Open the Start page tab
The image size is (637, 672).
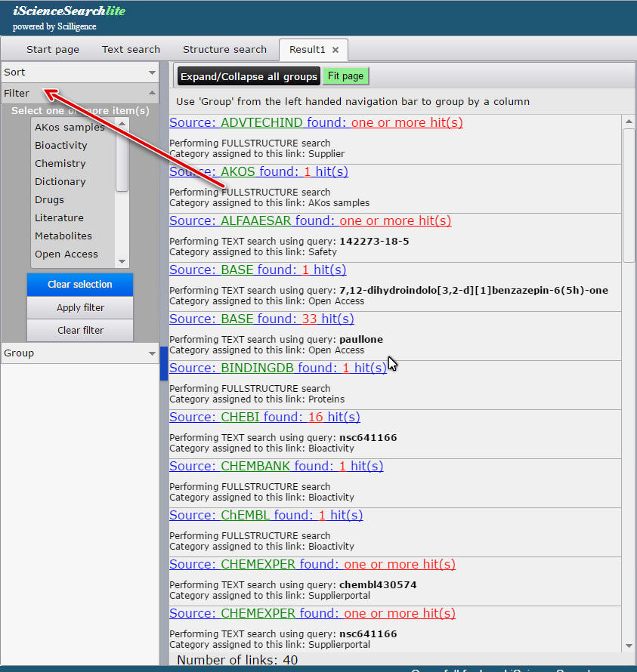pos(53,50)
